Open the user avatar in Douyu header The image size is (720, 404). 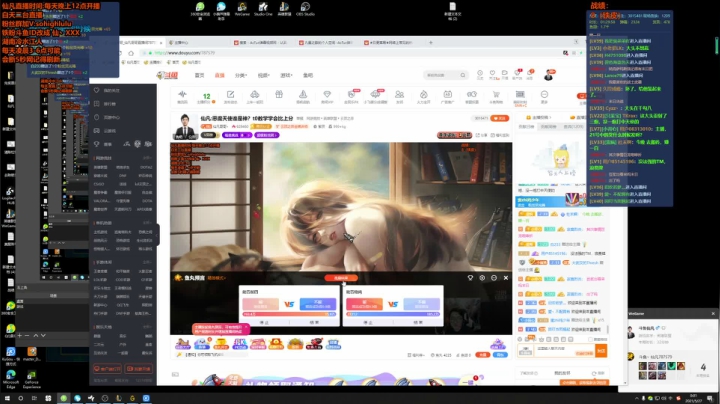click(548, 75)
